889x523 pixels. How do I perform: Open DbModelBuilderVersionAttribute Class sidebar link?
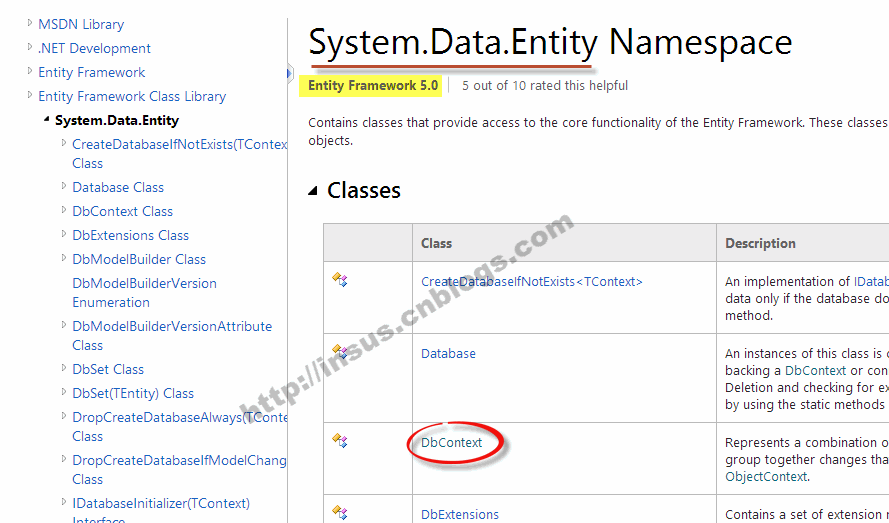point(172,336)
